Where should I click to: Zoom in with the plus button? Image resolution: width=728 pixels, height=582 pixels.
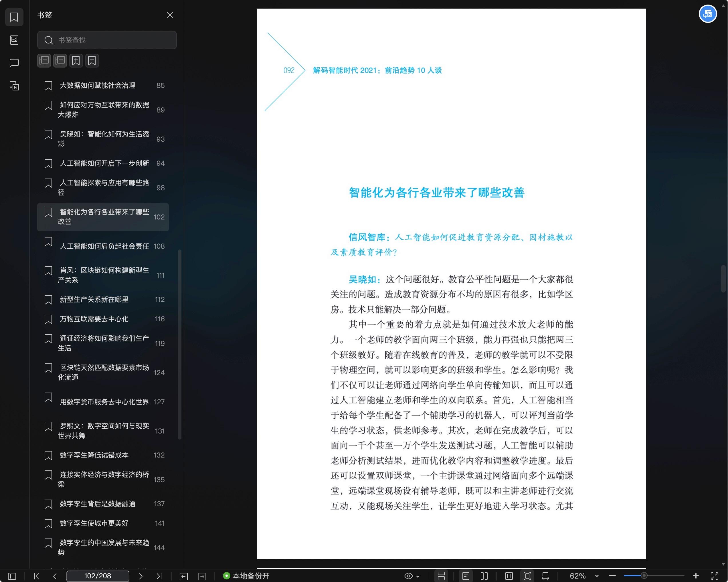tap(696, 576)
